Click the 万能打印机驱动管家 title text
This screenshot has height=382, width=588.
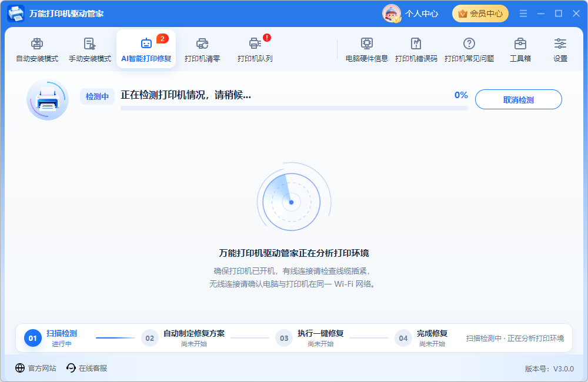(66, 14)
